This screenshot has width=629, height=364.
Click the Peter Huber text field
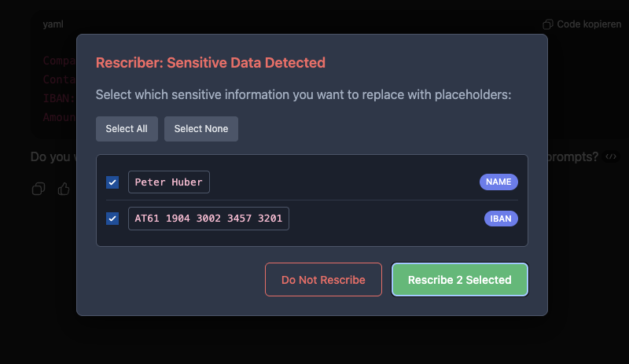[169, 182]
